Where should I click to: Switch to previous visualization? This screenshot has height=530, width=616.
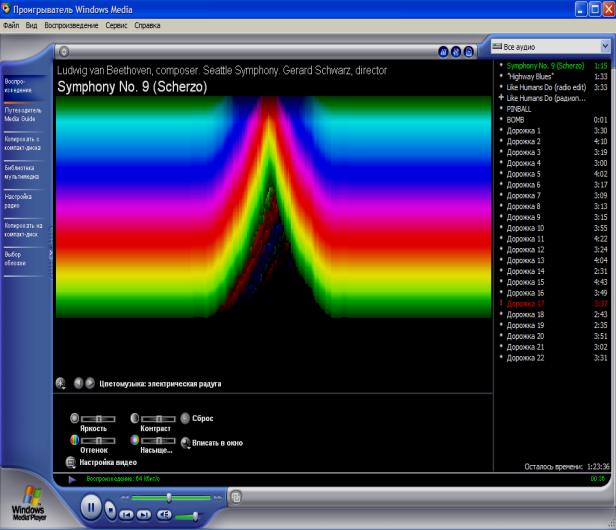tap(78, 383)
